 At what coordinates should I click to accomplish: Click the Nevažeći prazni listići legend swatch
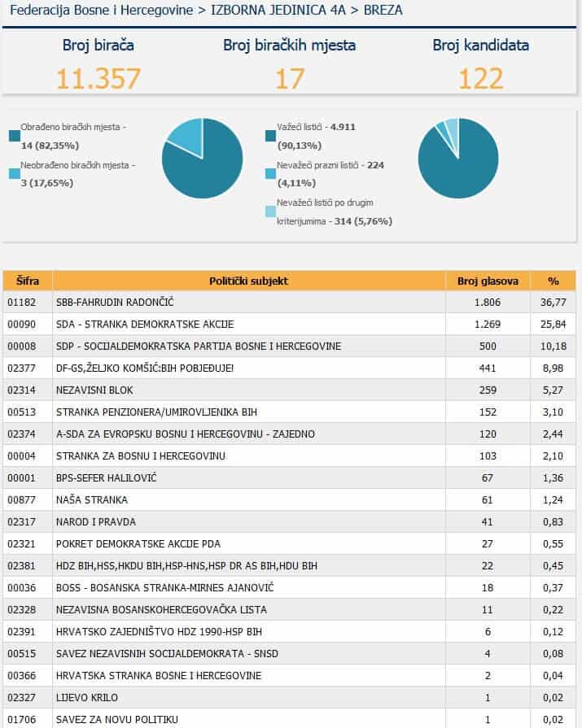[x=270, y=173]
